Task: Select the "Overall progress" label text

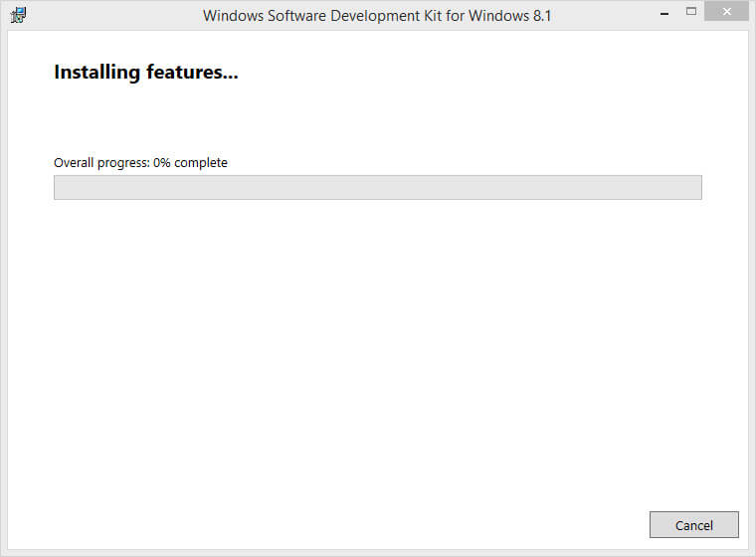Action: pos(101,162)
